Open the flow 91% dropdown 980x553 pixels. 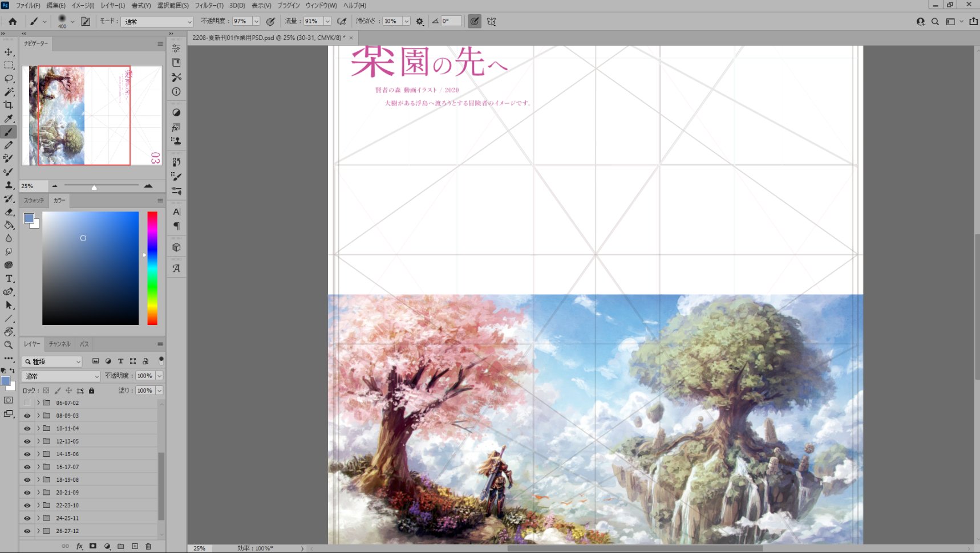click(x=327, y=22)
